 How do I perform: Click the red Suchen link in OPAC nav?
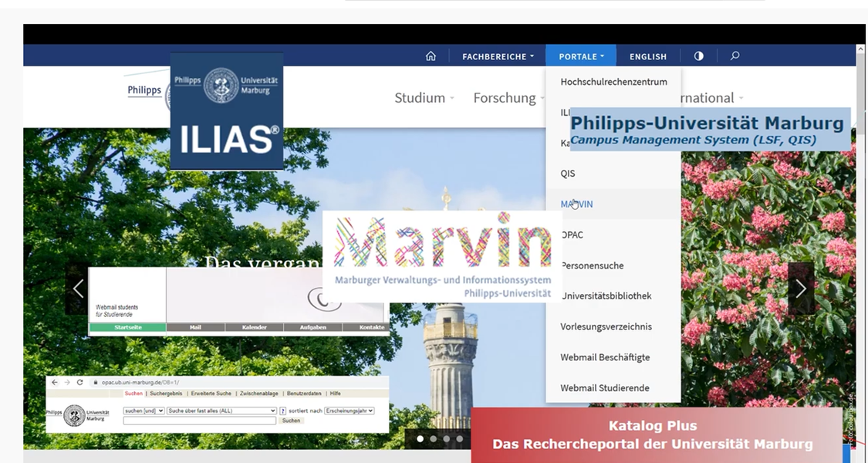(x=133, y=394)
